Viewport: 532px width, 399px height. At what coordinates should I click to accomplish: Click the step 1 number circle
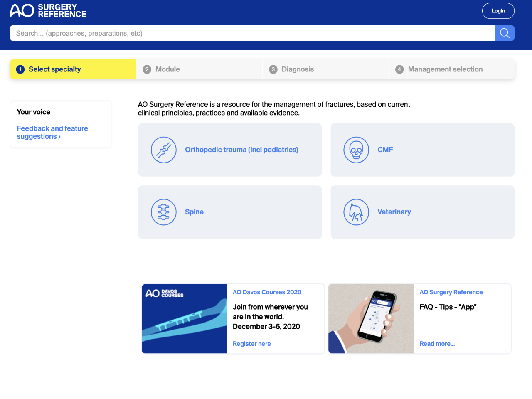pos(20,69)
